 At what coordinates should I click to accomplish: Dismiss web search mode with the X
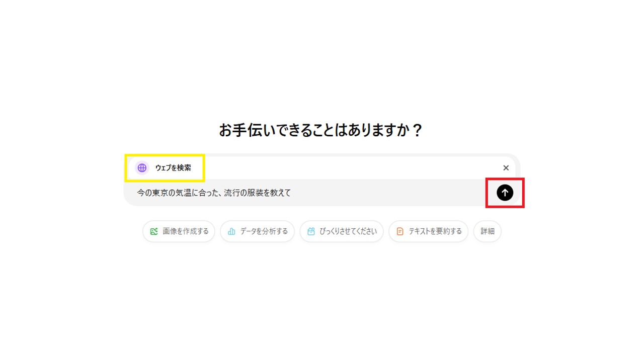coord(506,168)
